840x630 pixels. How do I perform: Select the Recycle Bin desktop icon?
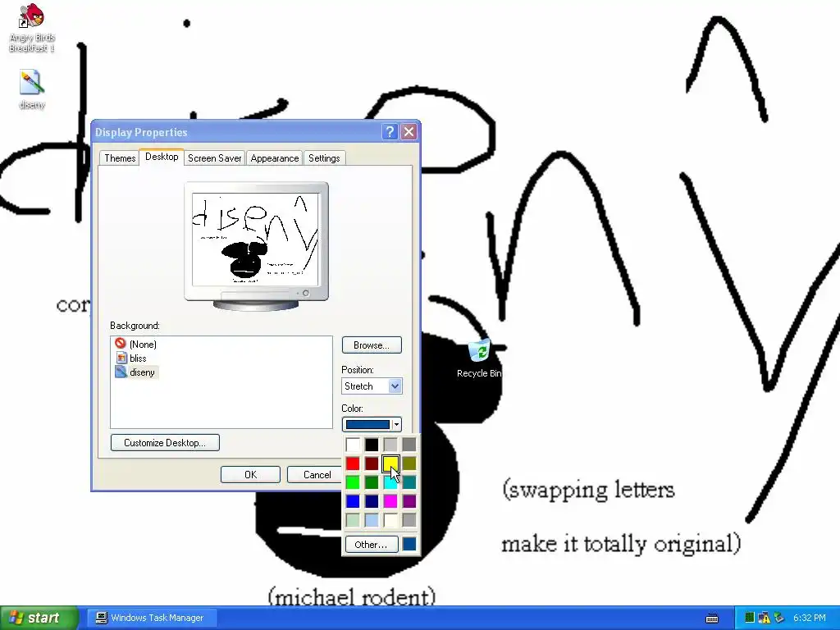pyautogui.click(x=479, y=358)
